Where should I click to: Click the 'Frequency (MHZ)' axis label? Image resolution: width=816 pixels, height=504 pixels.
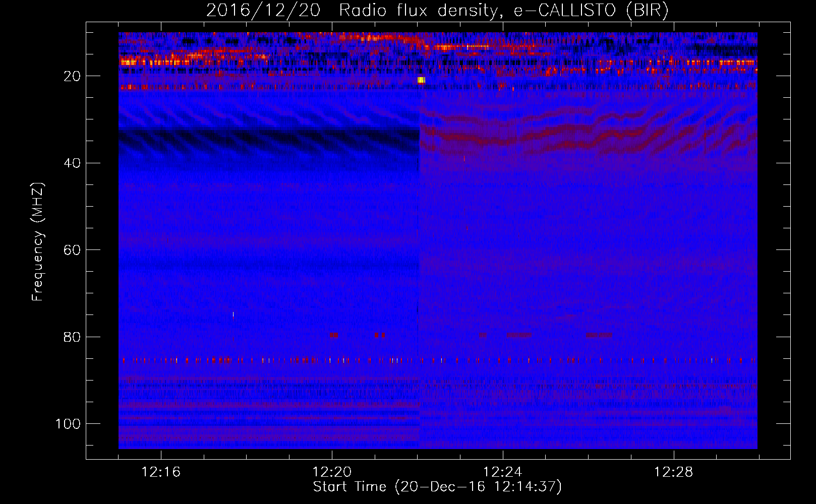tap(38, 242)
